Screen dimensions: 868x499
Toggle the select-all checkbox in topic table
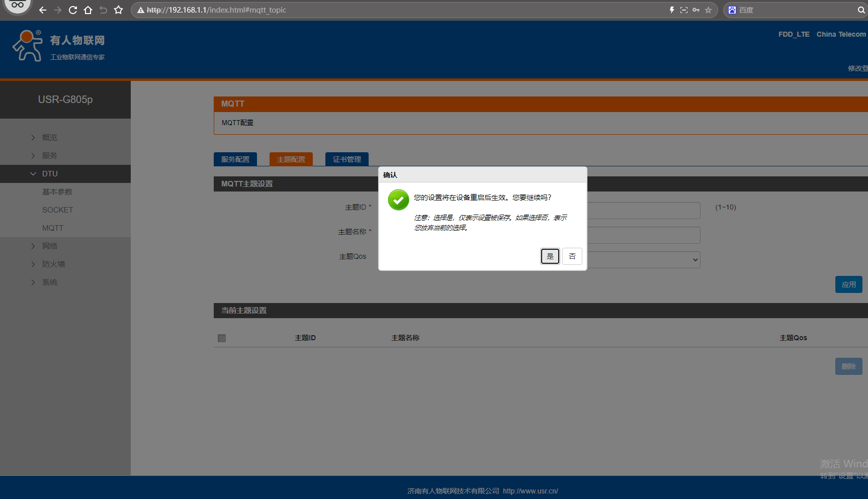tap(222, 338)
